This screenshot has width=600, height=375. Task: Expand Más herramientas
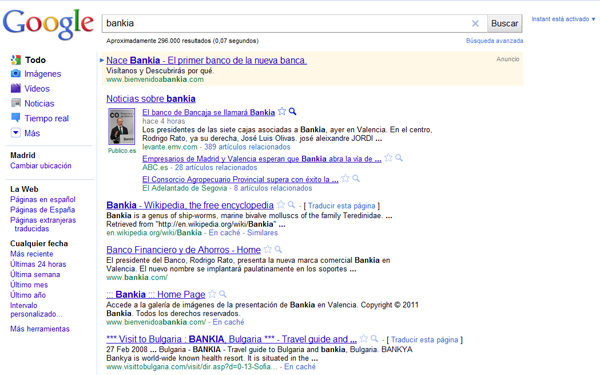click(x=40, y=329)
